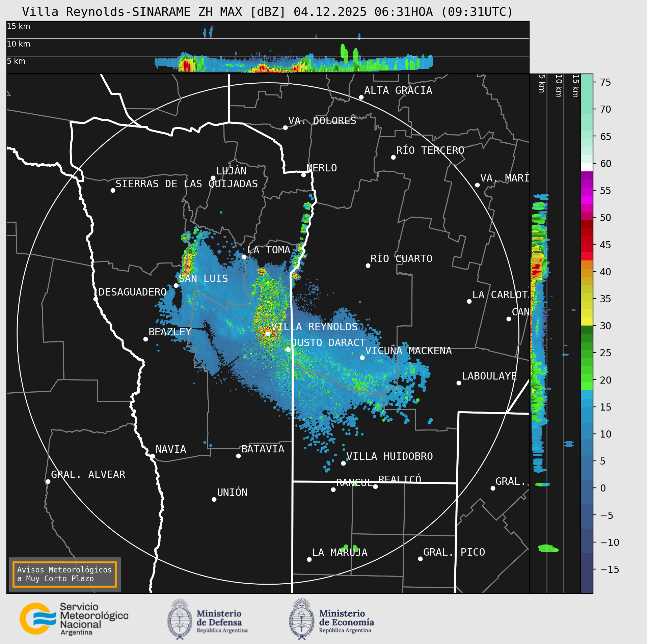Click the 75 tick label on the dBZ scale
The image size is (647, 644).
click(606, 82)
